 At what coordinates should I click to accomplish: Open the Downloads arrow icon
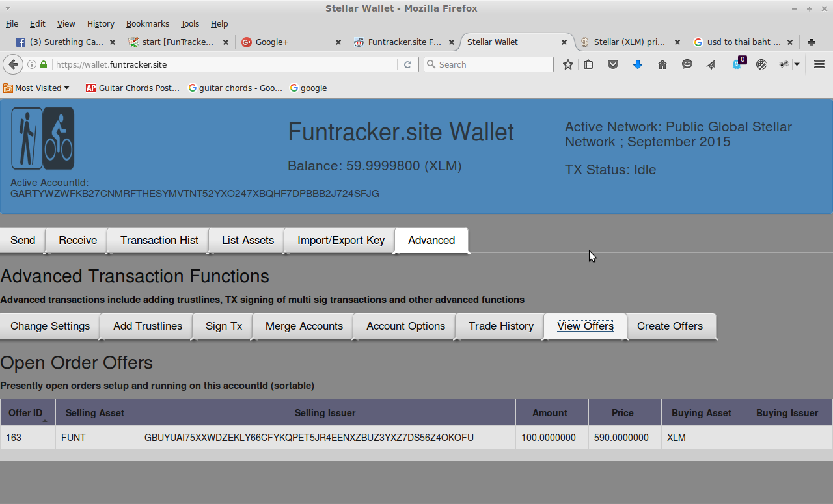(638, 64)
